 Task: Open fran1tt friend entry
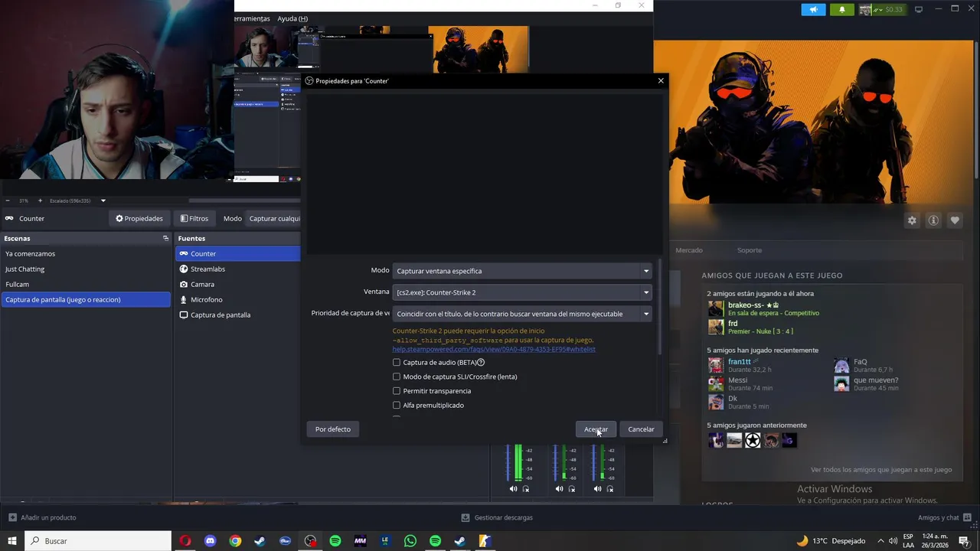tap(740, 365)
